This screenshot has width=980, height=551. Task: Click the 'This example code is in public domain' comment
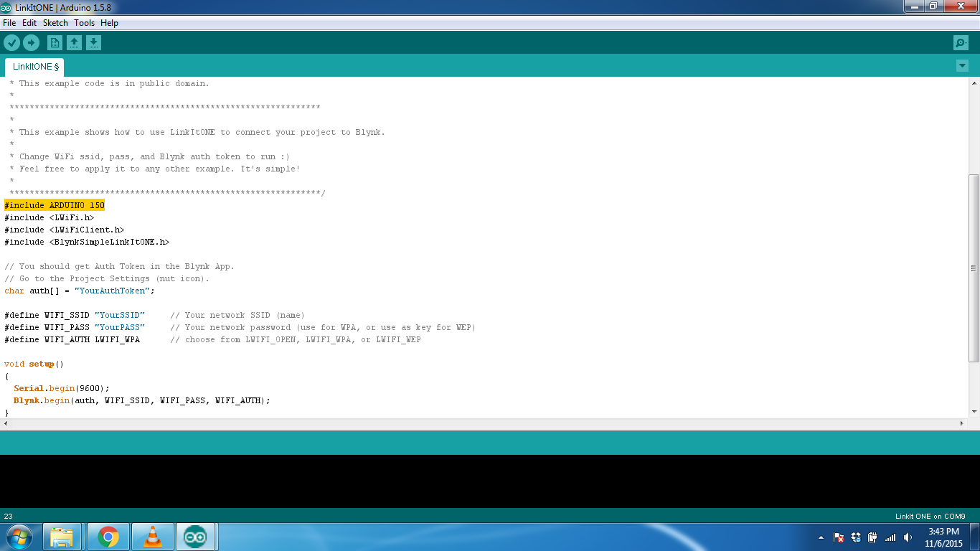coord(109,83)
